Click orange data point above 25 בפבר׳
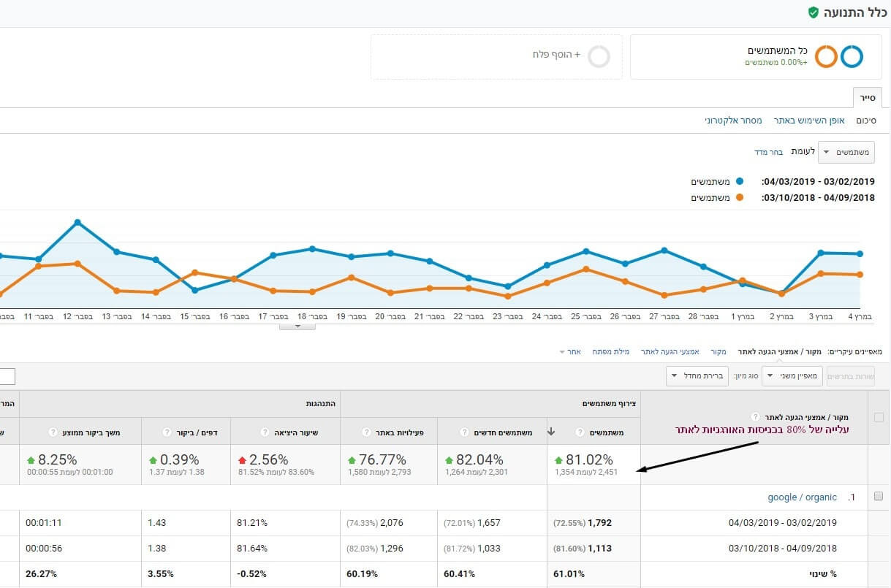891x588 pixels. [586, 269]
